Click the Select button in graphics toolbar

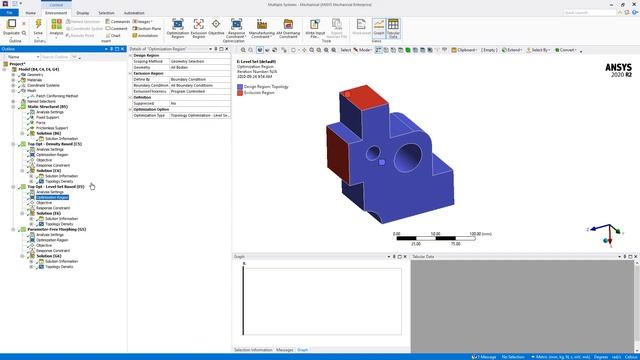(345, 50)
